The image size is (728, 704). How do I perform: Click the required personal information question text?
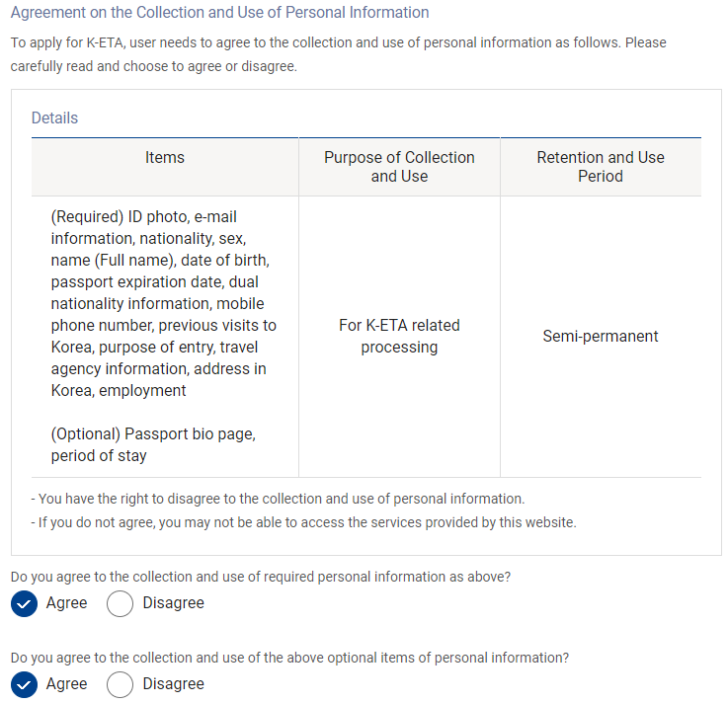[261, 577]
